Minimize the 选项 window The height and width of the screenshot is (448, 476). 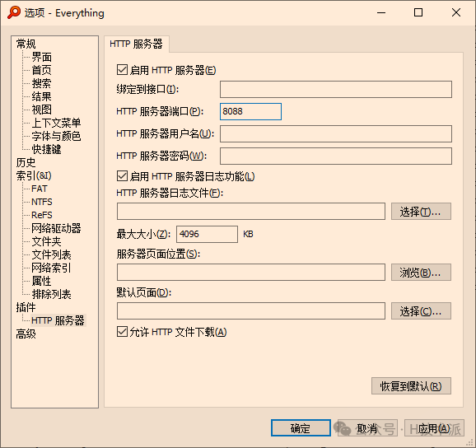click(x=381, y=12)
